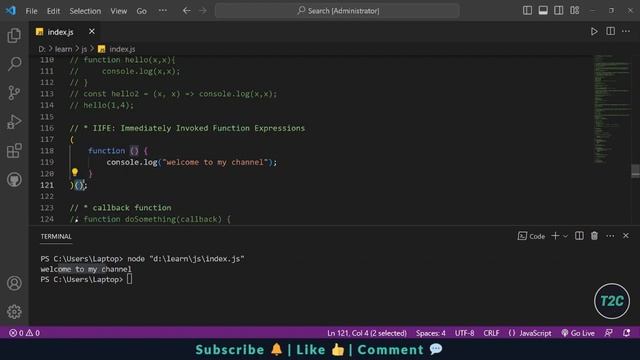640x360 pixels.
Task: Split the editor to the right
Action: (x=610, y=31)
